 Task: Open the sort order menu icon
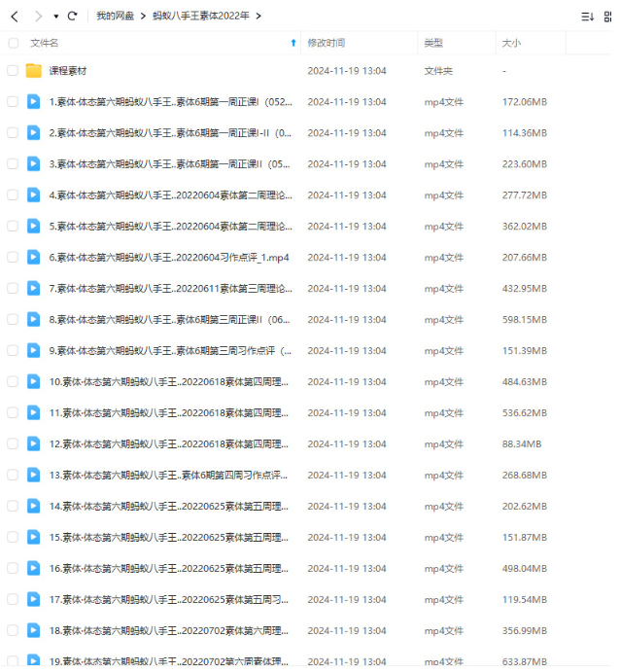(x=588, y=17)
